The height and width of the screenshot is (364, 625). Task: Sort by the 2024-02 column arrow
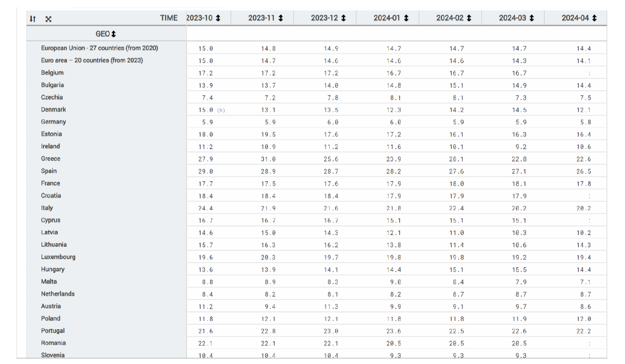(469, 18)
